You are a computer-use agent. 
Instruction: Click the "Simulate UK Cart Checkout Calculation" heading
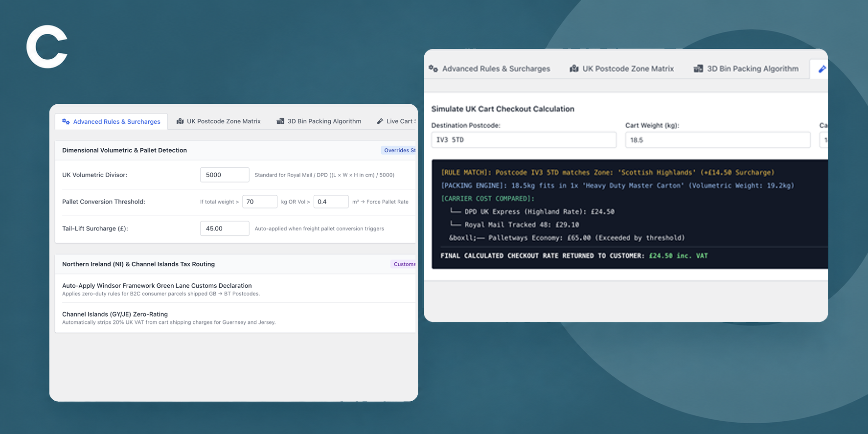(503, 109)
